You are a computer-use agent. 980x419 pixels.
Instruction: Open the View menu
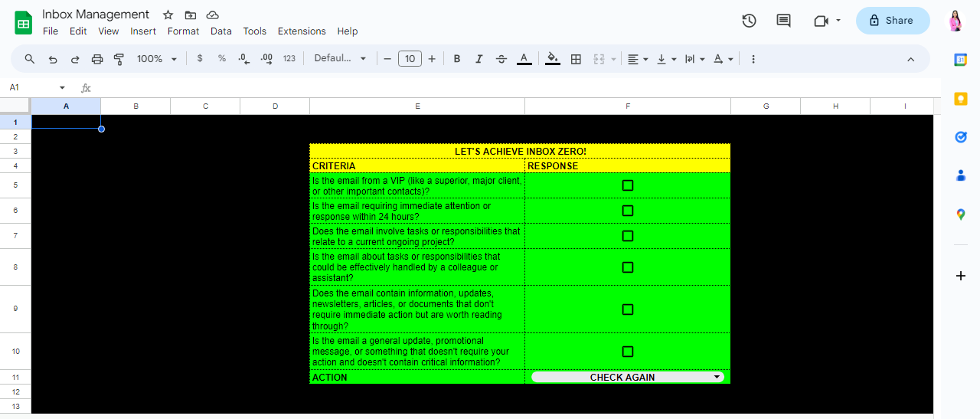click(109, 31)
